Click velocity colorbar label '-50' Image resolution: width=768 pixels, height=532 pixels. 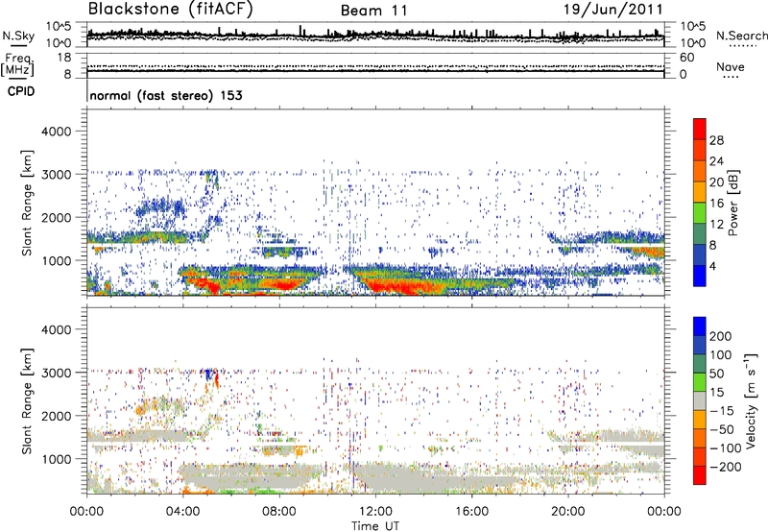(722, 429)
